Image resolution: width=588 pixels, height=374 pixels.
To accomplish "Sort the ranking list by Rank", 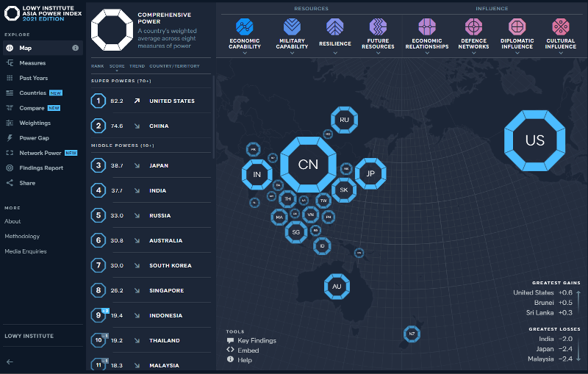I will click(97, 66).
